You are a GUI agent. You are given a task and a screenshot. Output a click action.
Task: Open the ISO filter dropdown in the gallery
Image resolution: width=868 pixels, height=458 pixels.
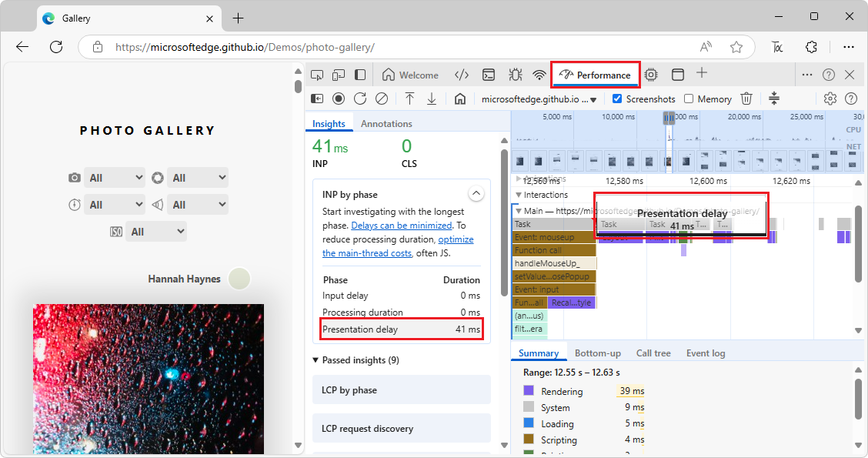[x=156, y=231]
